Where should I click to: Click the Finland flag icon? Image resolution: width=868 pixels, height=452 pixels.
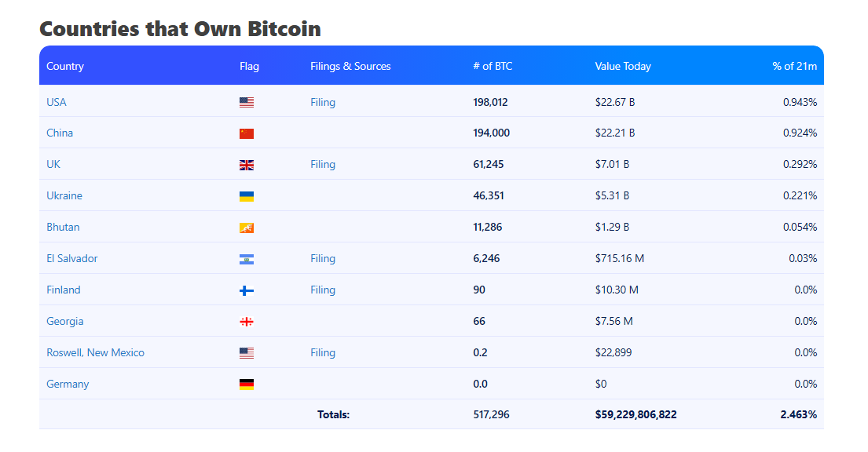[247, 290]
